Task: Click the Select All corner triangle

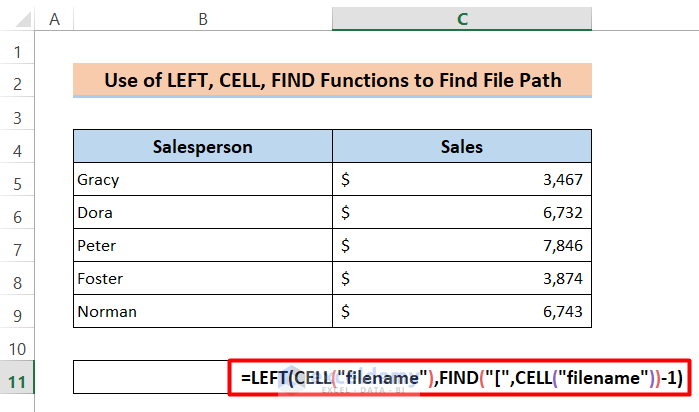Action: point(17,18)
